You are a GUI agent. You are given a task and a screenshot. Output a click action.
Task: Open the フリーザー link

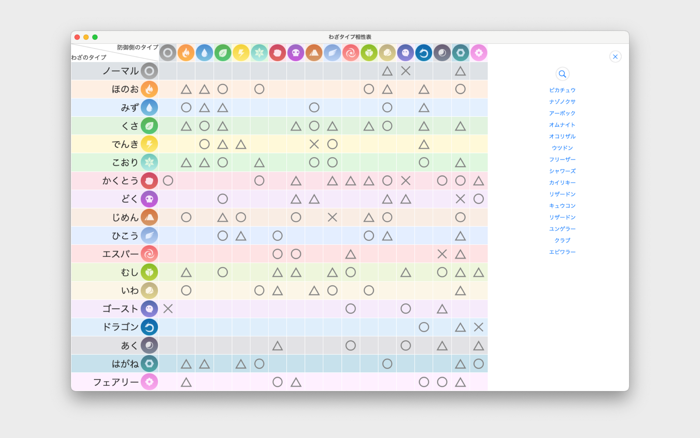pyautogui.click(x=562, y=160)
